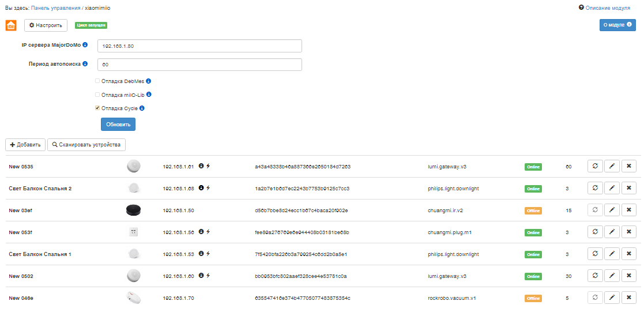Click the chuangmi.ir.v2 model text
The image size is (644, 316).
446,210
